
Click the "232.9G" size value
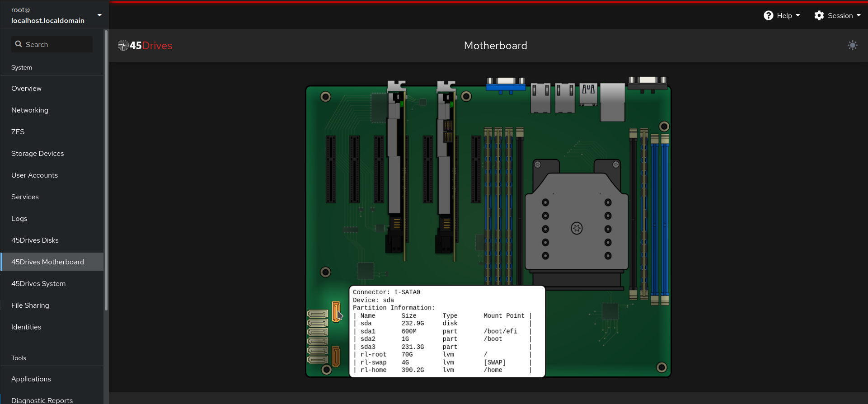coord(413,324)
